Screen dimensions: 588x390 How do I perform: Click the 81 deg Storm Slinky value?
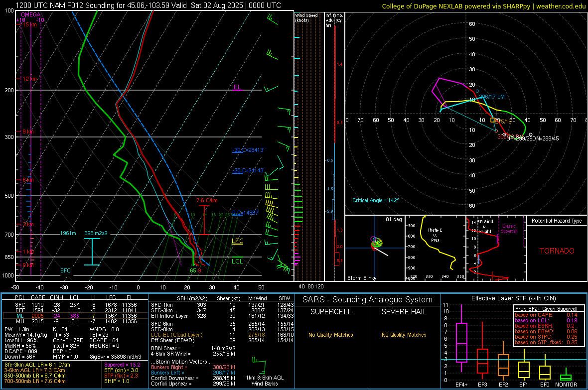[394, 219]
